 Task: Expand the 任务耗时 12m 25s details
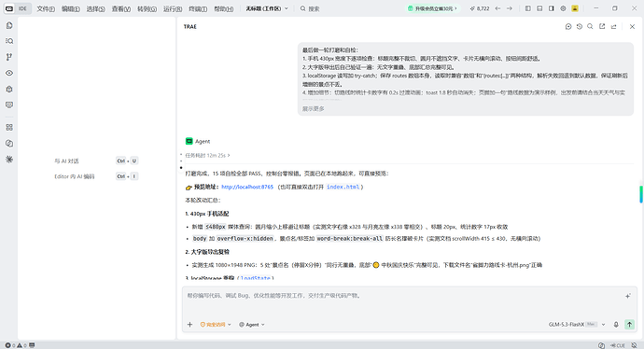tap(207, 156)
